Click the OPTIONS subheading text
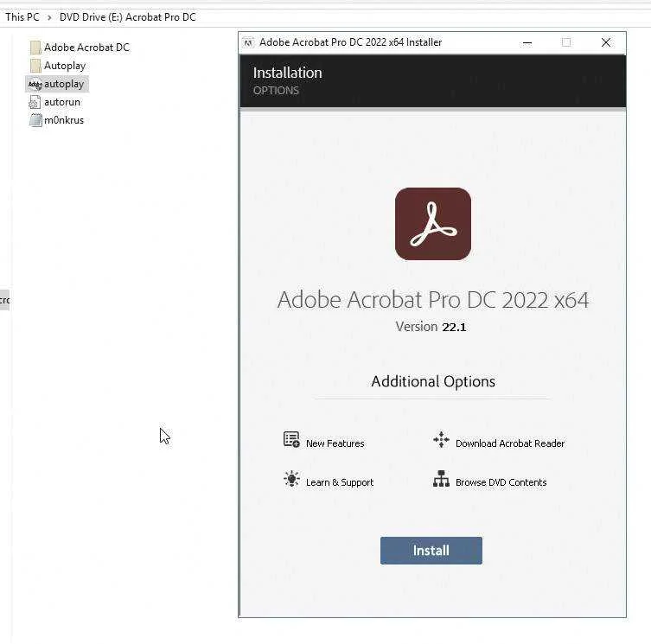The image size is (651, 644). pyautogui.click(x=276, y=91)
